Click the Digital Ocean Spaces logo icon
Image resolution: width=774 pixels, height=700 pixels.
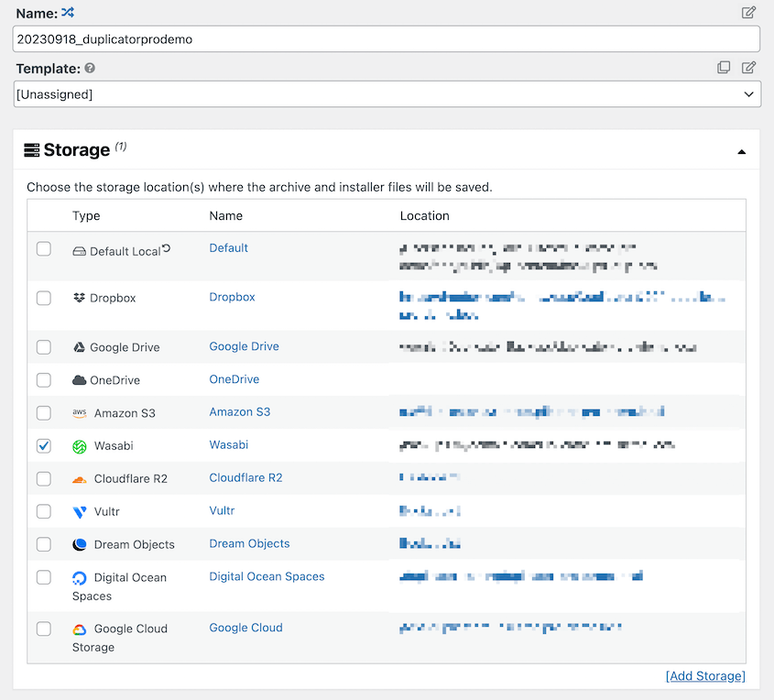click(80, 577)
